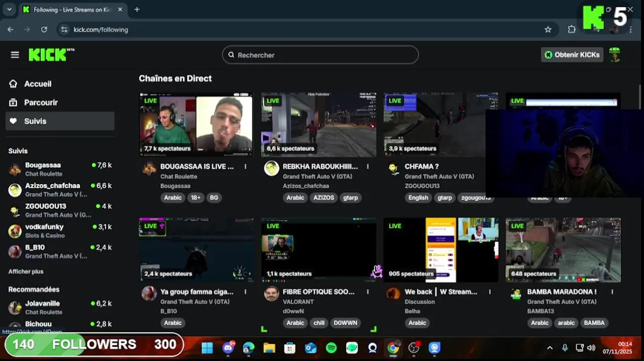
Task: Click VALORANT category link
Action: tap(298, 302)
